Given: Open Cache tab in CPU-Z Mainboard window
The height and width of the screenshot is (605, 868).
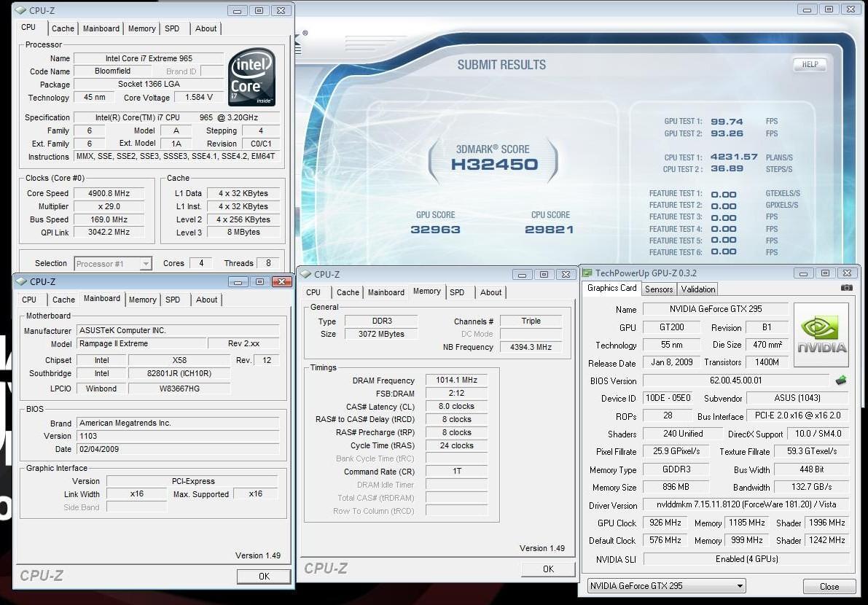Looking at the screenshot, I should pos(63,300).
